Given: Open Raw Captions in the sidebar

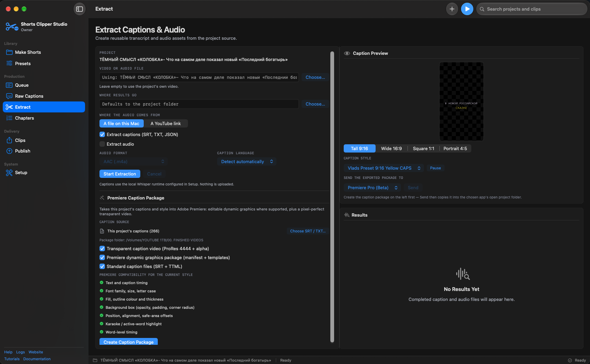Looking at the screenshot, I should pos(44,96).
